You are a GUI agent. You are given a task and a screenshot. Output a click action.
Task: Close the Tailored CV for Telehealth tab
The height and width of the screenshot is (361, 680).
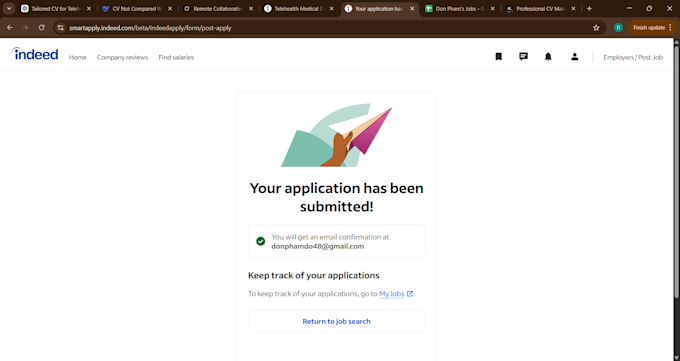[x=89, y=9]
